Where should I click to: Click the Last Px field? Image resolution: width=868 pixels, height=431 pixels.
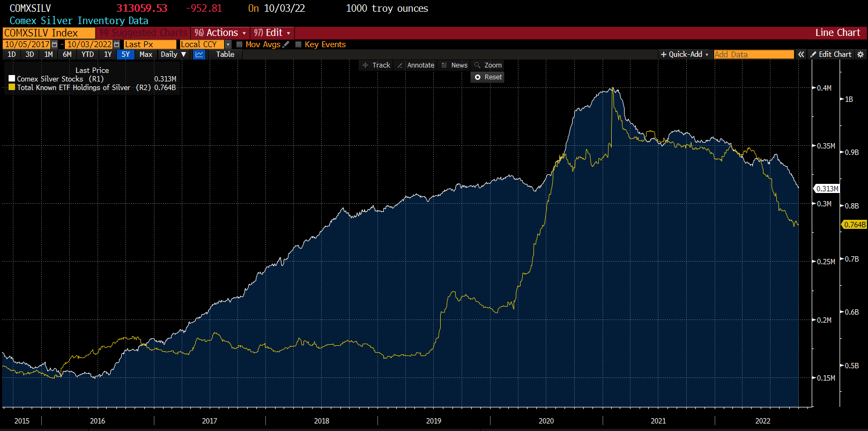150,44
